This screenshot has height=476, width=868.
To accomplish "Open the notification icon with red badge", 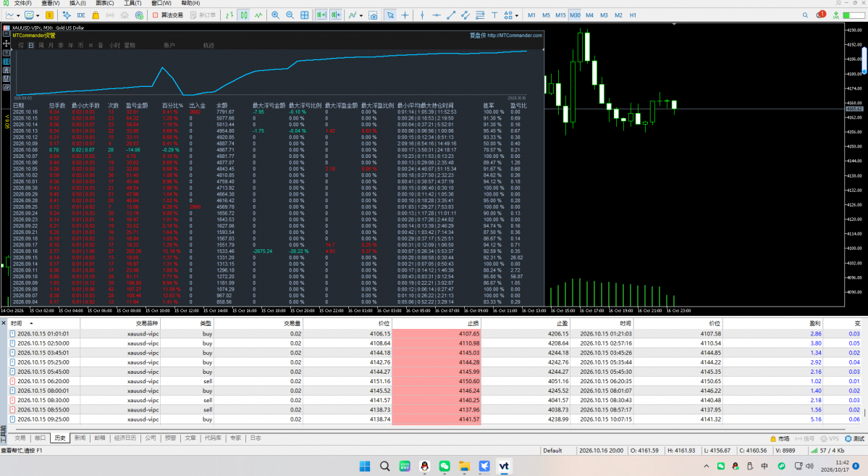I will pos(821,15).
